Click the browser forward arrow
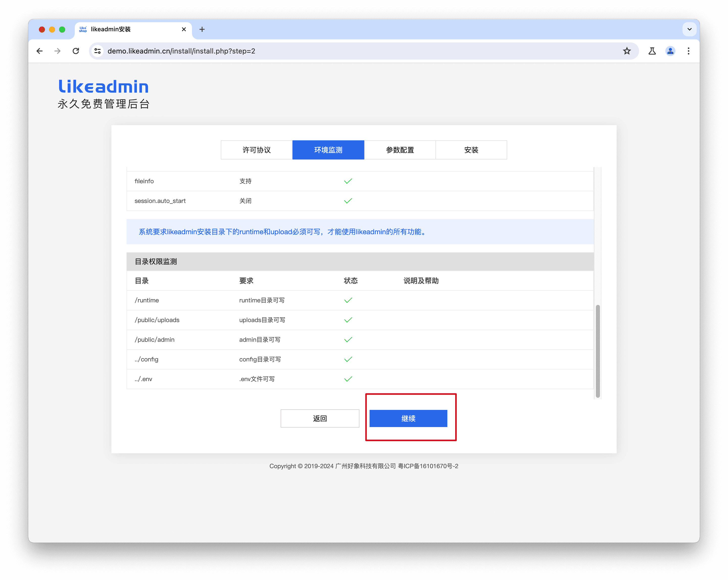The image size is (728, 580). (58, 51)
